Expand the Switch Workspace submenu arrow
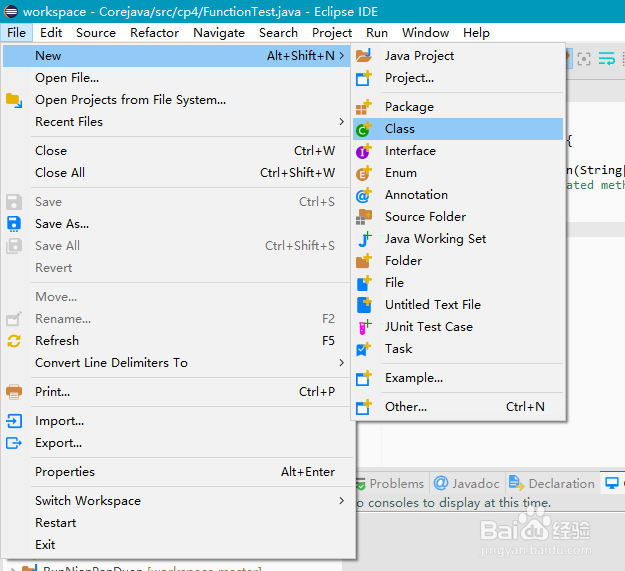This screenshot has width=625, height=571. point(342,500)
